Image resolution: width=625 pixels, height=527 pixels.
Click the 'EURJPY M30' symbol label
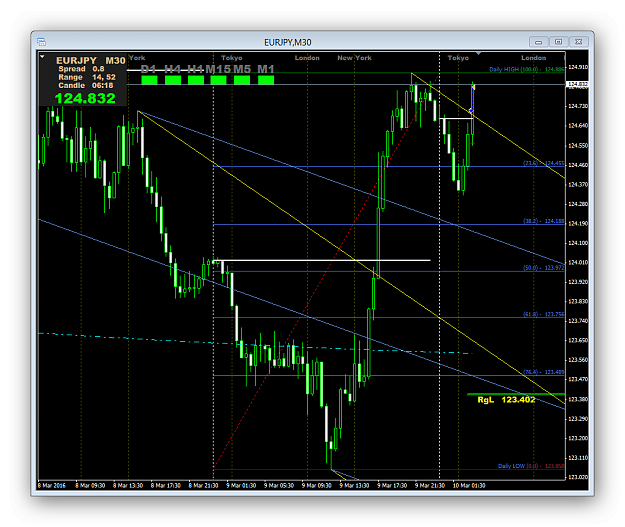91,61
